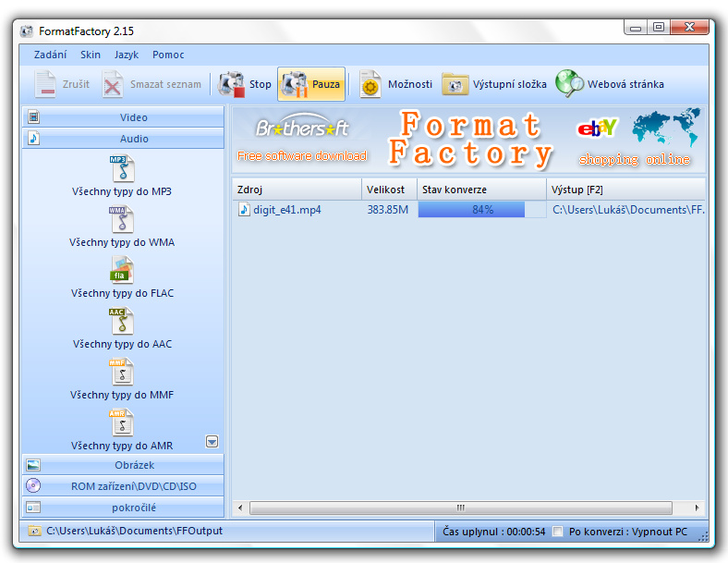This screenshot has height=563, width=728.
Task: Click the Všechny typy do FLAC label
Action: pos(122,293)
